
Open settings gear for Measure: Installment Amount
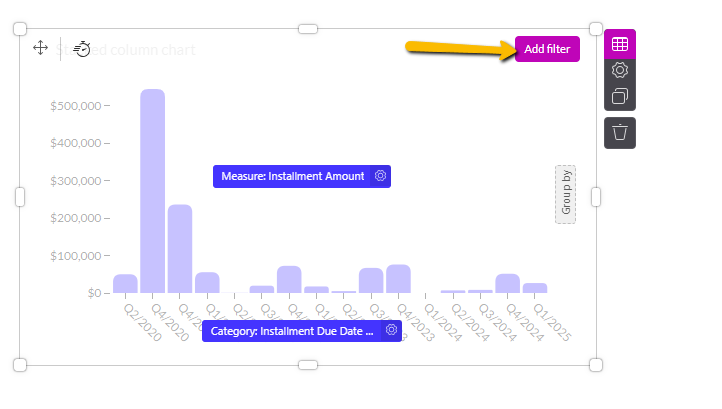[x=380, y=176]
